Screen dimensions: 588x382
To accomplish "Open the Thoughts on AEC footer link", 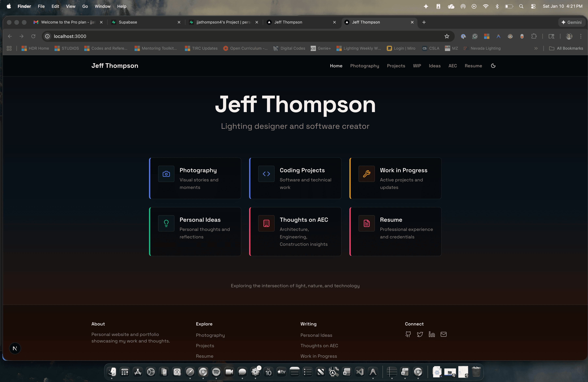I will coord(319,346).
